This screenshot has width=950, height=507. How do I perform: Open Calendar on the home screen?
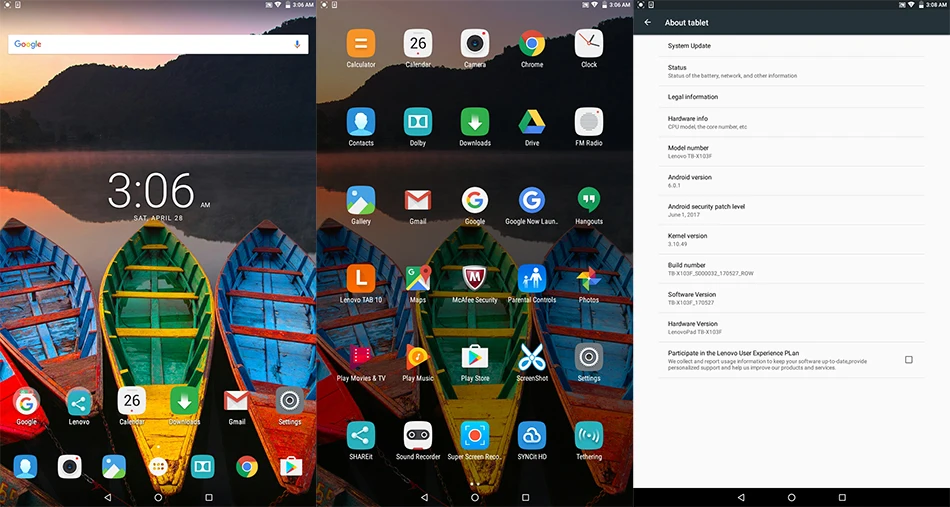tap(131, 401)
